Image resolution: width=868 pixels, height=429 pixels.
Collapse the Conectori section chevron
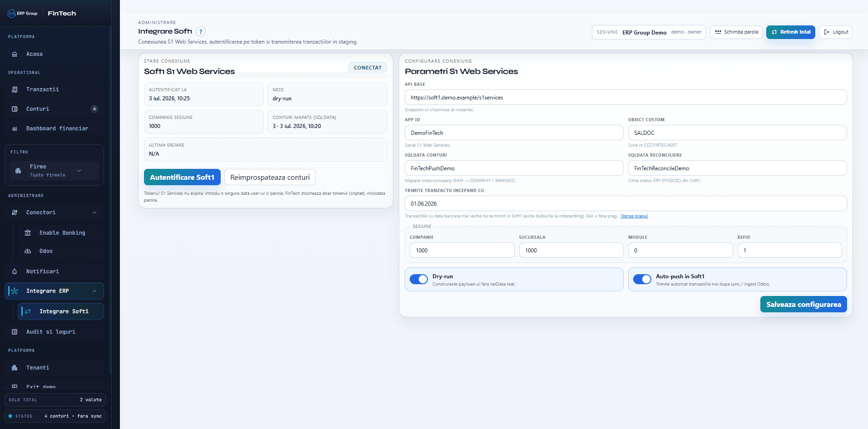(94, 212)
